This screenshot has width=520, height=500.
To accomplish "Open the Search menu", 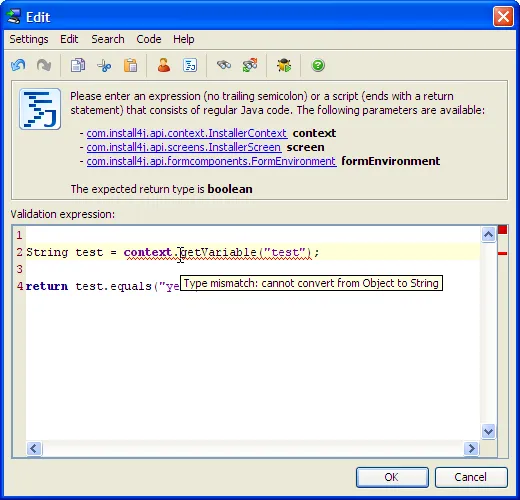I will pyautogui.click(x=108, y=39).
